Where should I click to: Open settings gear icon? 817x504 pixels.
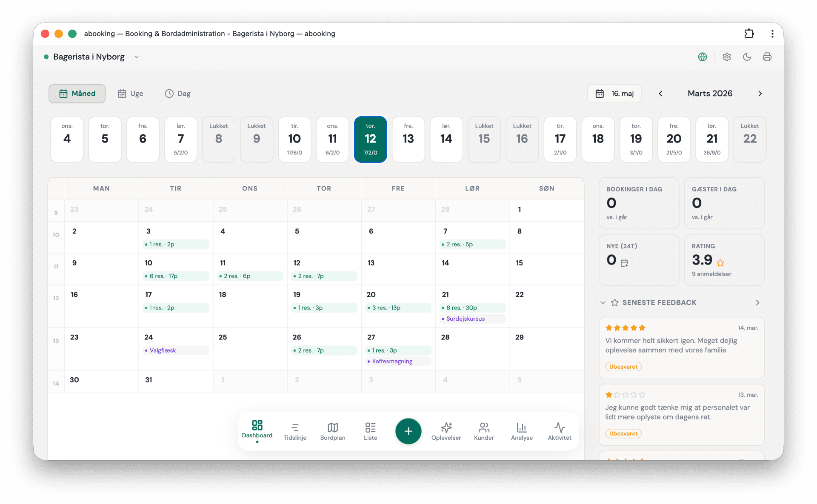[727, 57]
